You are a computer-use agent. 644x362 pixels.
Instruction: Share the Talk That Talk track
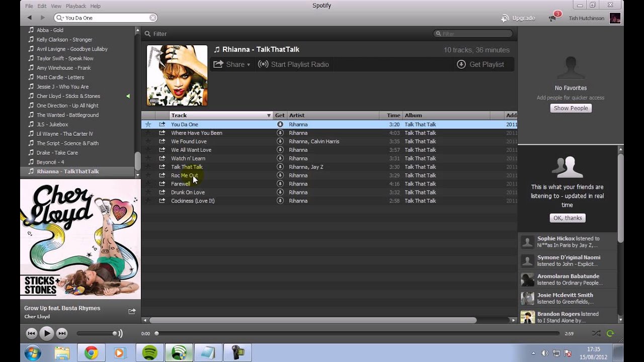coord(162,167)
